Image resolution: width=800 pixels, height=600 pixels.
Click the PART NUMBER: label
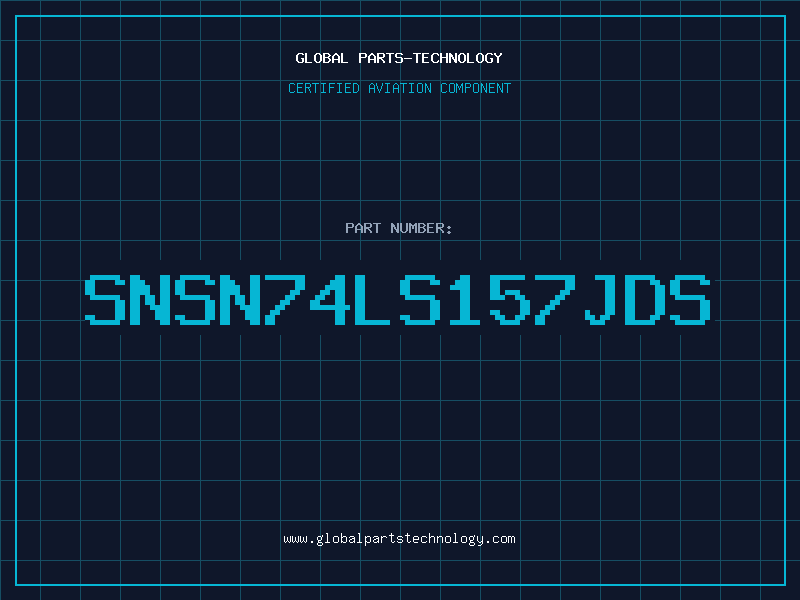398,228
